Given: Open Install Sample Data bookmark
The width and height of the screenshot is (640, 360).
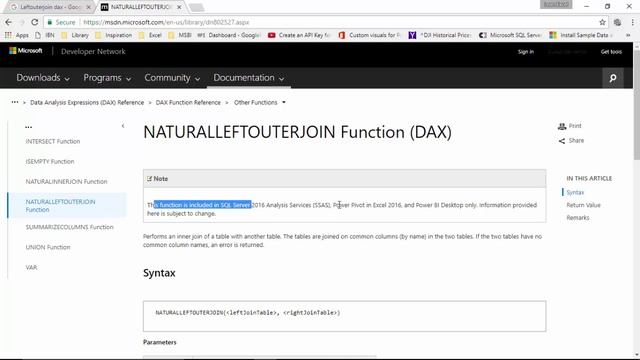Looking at the screenshot, I should point(580,36).
